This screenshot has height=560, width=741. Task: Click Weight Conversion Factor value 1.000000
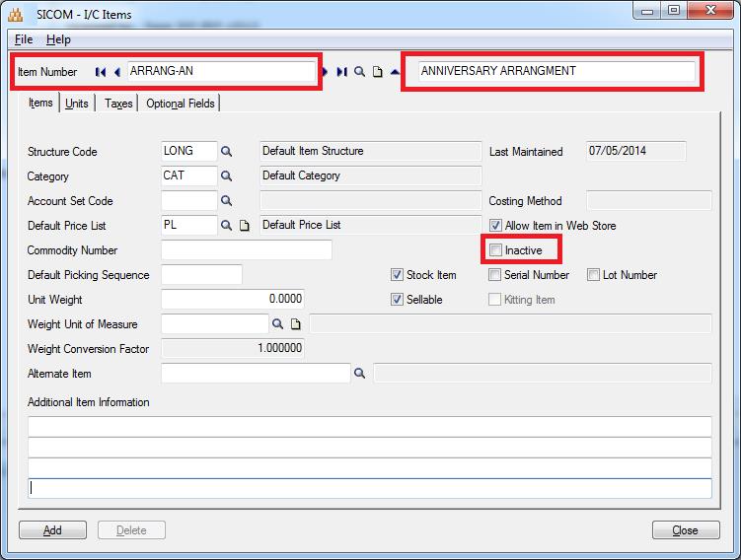coord(233,348)
